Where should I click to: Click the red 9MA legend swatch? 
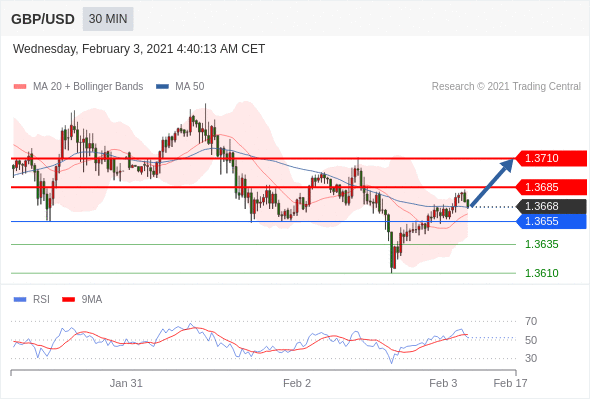coord(68,300)
